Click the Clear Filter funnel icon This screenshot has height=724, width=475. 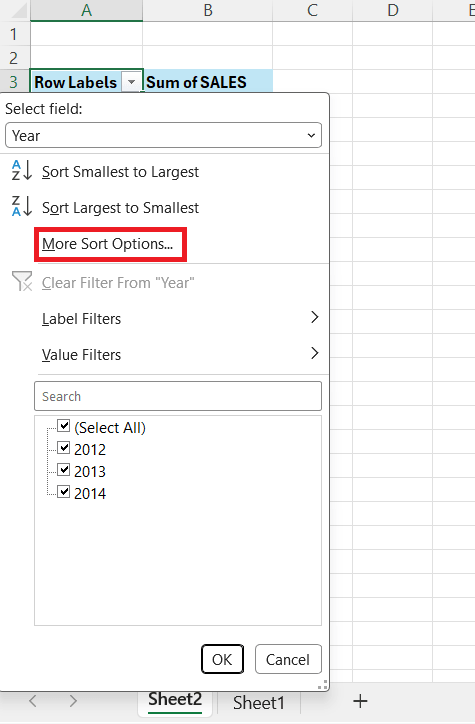coord(22,281)
